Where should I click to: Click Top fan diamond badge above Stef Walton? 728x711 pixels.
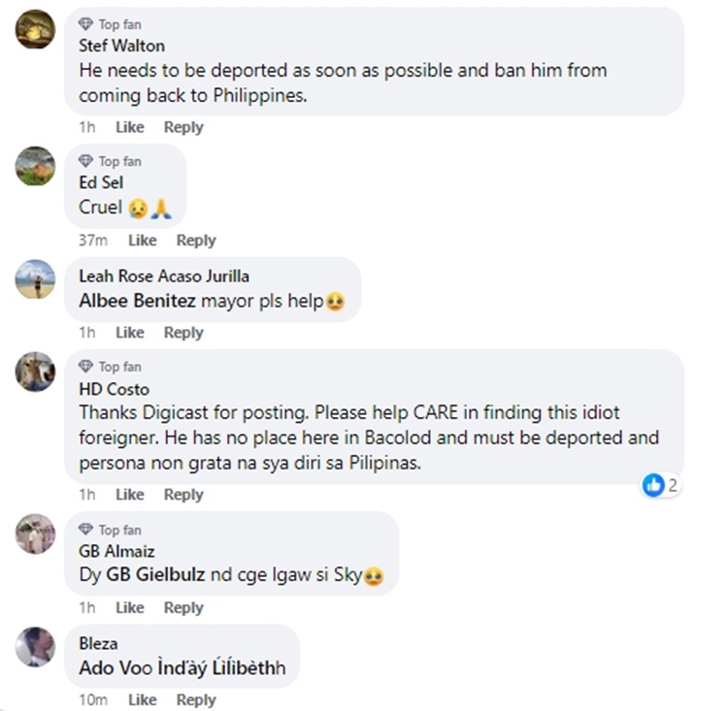(85, 24)
